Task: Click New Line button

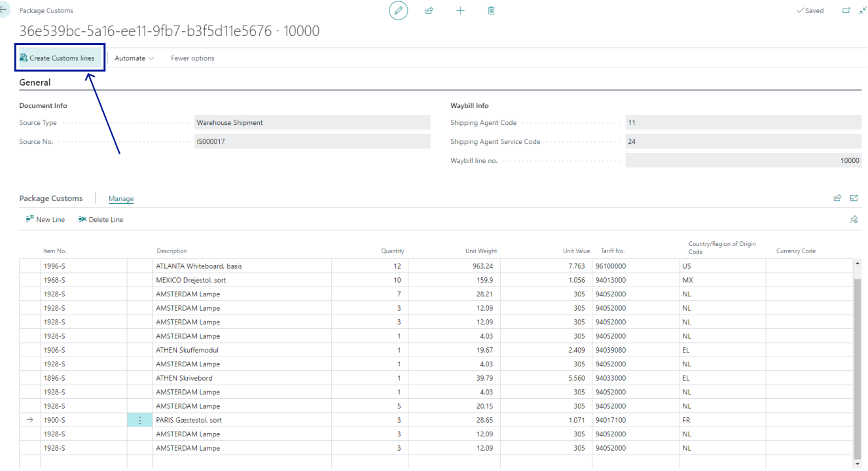Action: click(45, 220)
